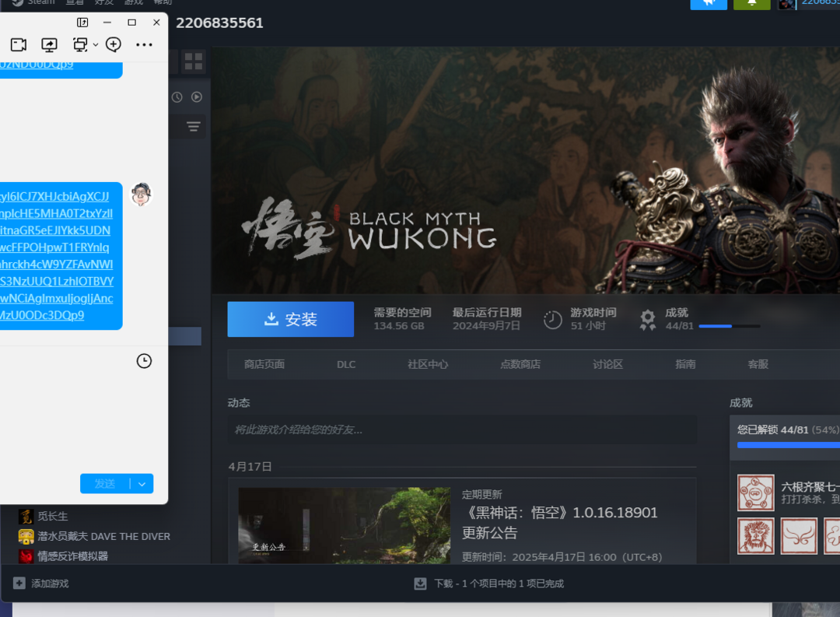Click the screen share icon in chat

[x=49, y=44]
